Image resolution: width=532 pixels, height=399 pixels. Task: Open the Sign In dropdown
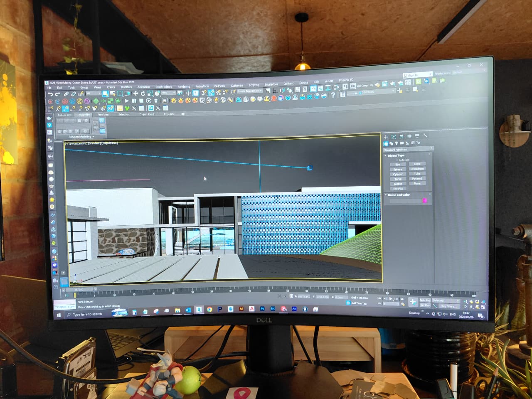pyautogui.click(x=417, y=75)
